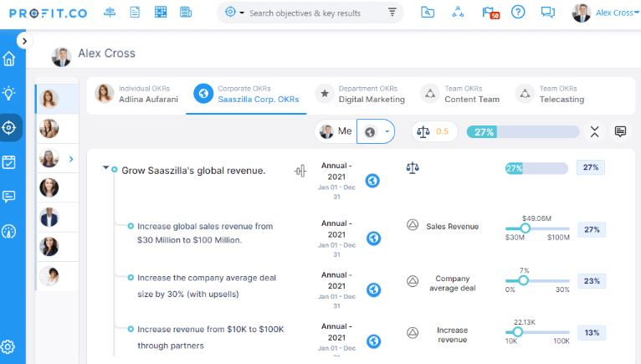641x364 pixels.
Task: Open the chat conversations icon in top bar
Action: 548,13
